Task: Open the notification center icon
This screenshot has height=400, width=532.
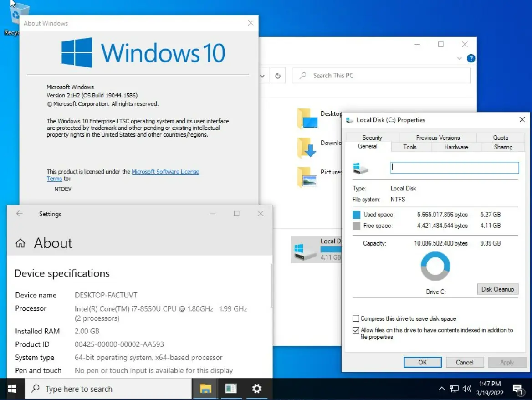Action: pos(518,389)
